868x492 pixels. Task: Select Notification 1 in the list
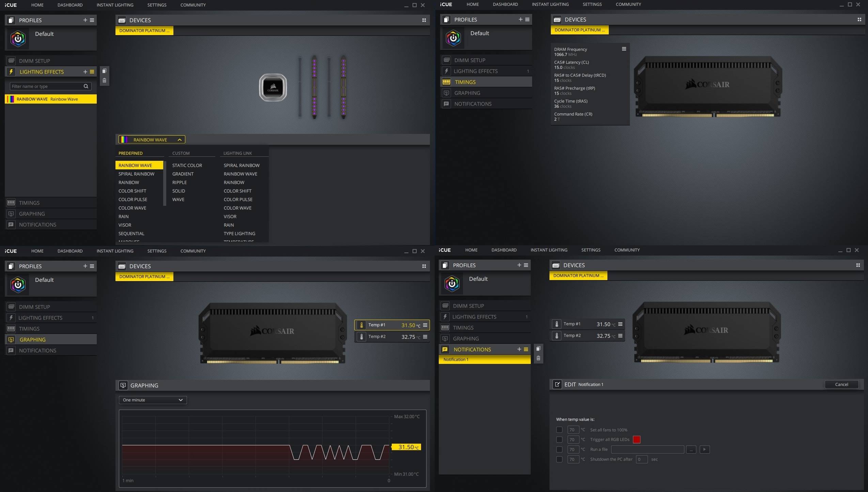coord(484,359)
